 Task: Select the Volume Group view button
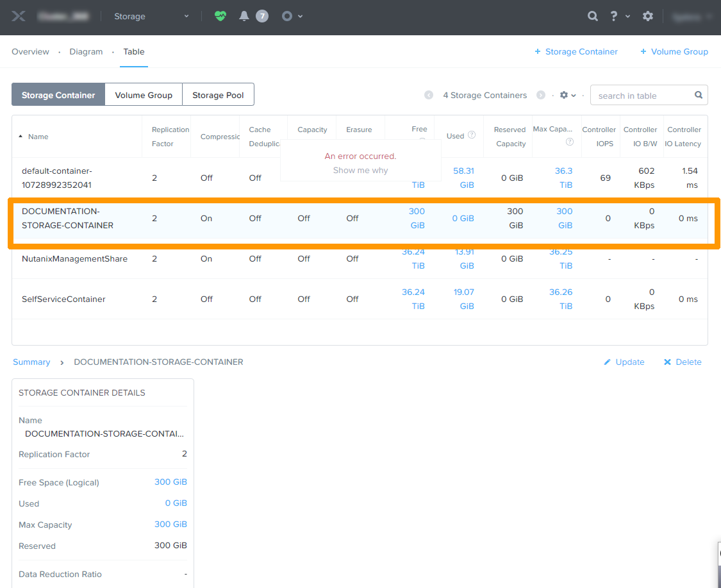tap(144, 95)
